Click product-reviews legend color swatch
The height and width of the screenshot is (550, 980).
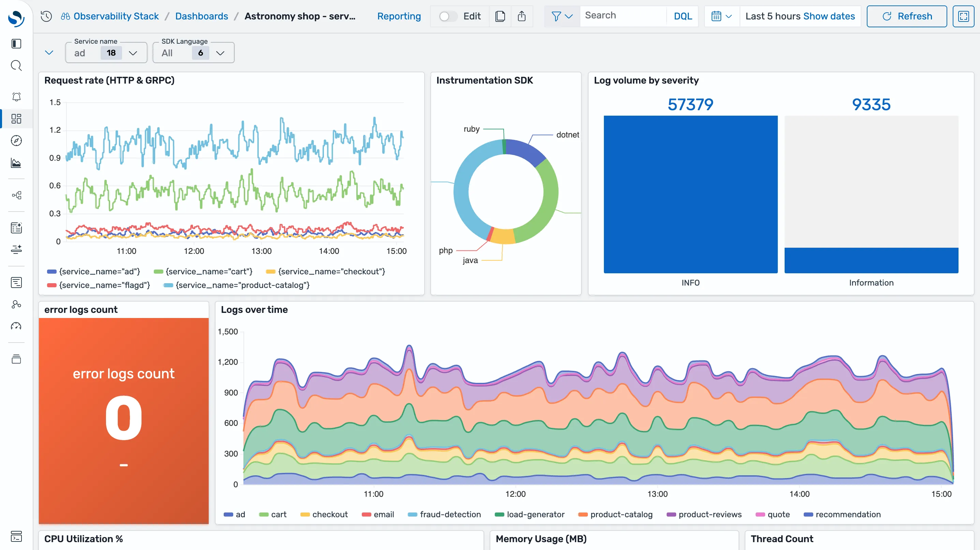(x=671, y=515)
